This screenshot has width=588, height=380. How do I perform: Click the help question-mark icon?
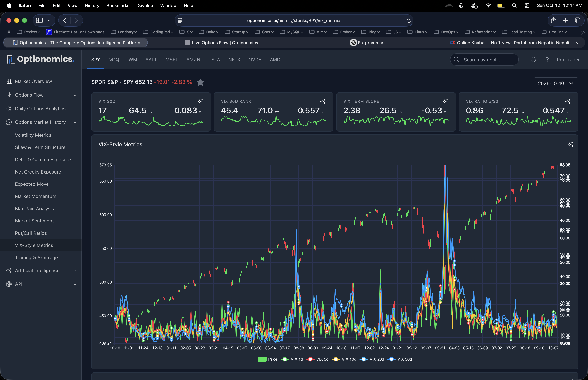click(547, 60)
